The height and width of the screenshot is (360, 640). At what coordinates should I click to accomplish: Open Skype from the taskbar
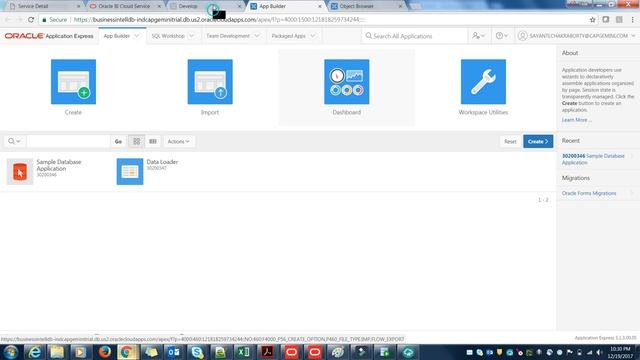197,352
